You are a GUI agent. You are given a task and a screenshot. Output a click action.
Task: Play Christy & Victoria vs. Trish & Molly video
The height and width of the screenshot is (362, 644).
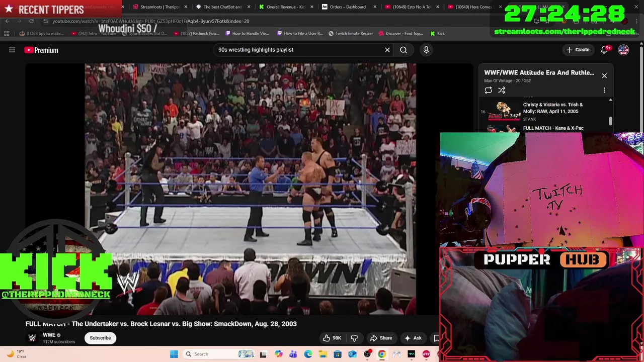pyautogui.click(x=546, y=111)
